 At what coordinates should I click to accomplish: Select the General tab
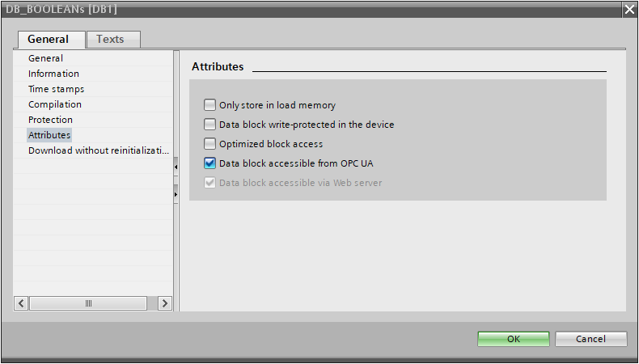tap(49, 39)
